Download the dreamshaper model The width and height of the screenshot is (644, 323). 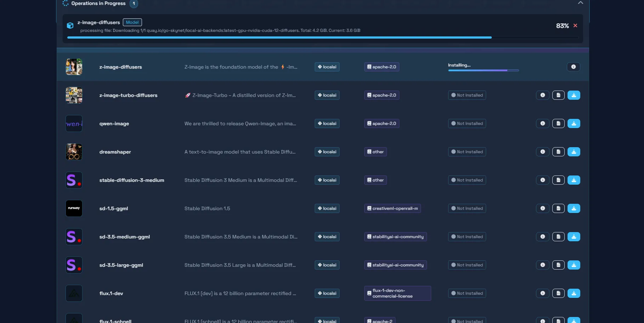pos(574,152)
